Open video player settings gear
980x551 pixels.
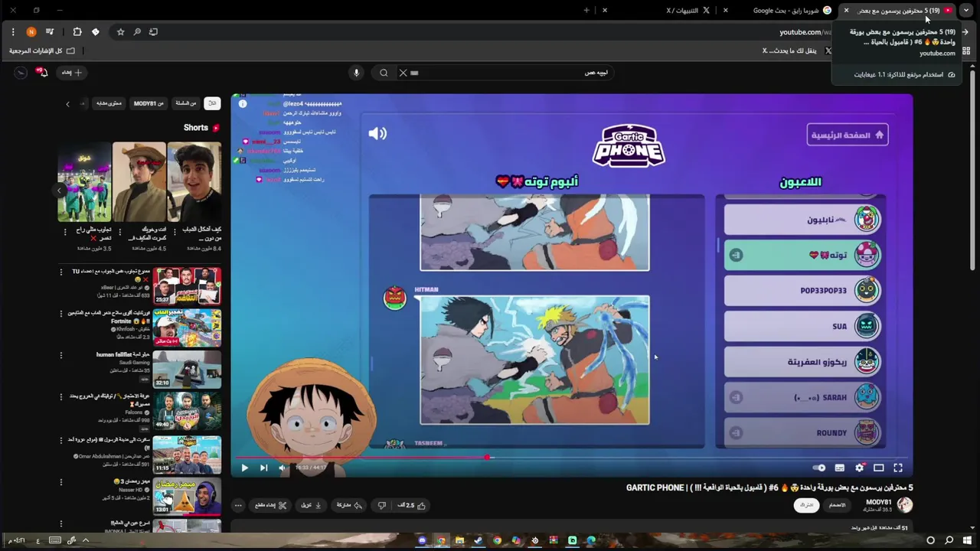click(x=859, y=468)
